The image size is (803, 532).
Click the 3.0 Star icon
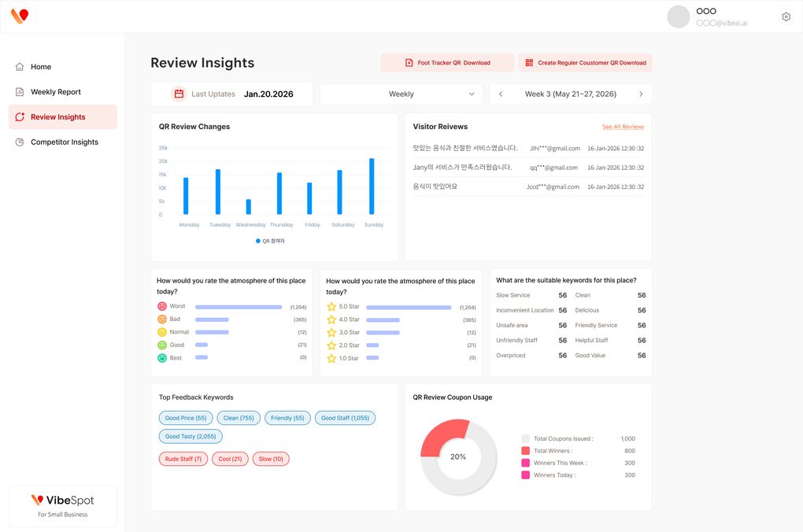pyautogui.click(x=331, y=332)
